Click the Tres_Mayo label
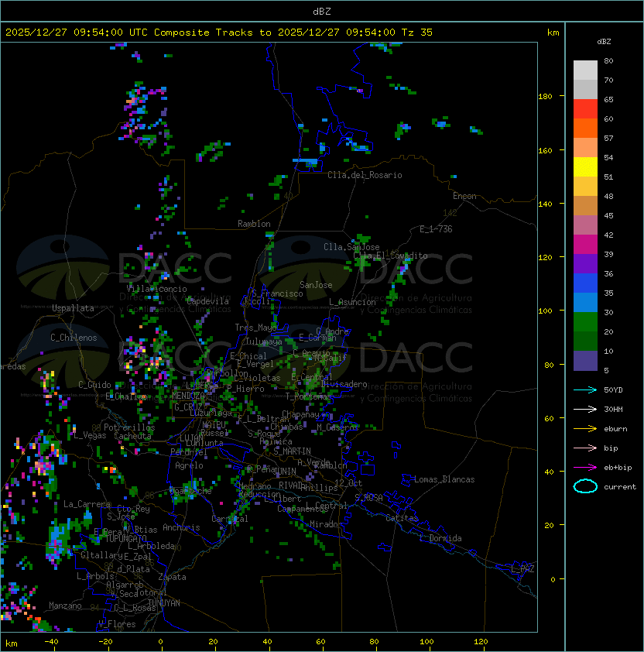 [x=255, y=328]
